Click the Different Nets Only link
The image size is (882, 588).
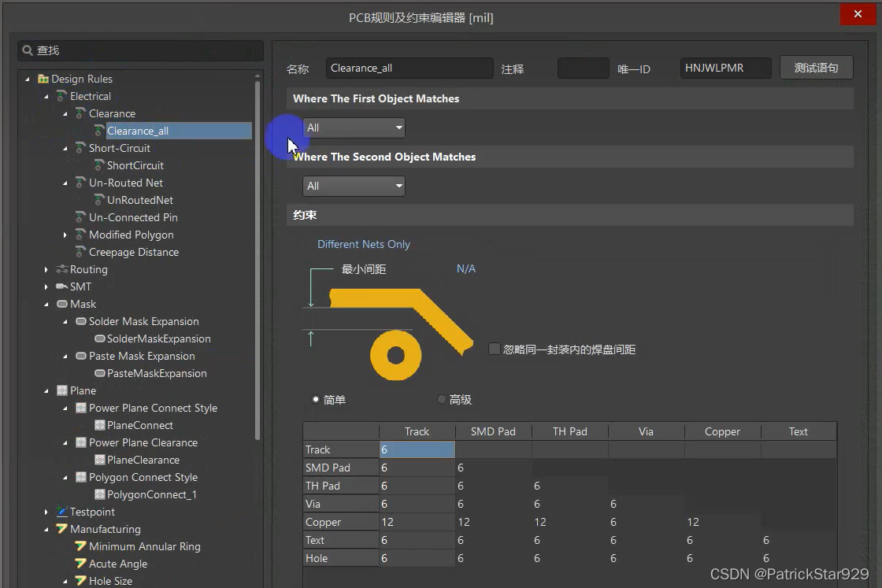tap(363, 244)
